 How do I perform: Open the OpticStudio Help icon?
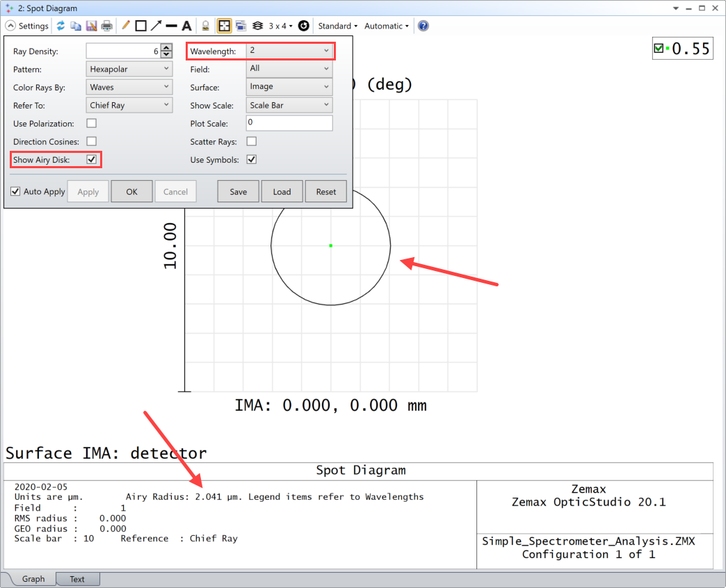423,26
